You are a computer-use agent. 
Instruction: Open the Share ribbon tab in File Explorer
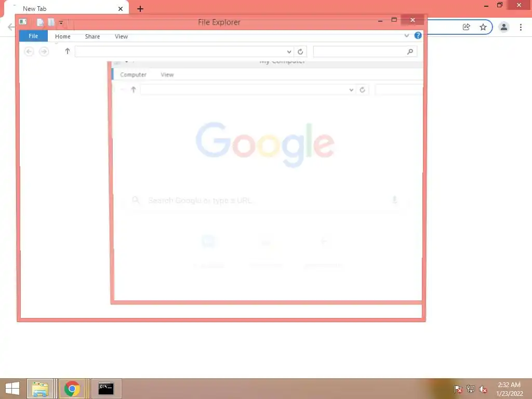(92, 36)
